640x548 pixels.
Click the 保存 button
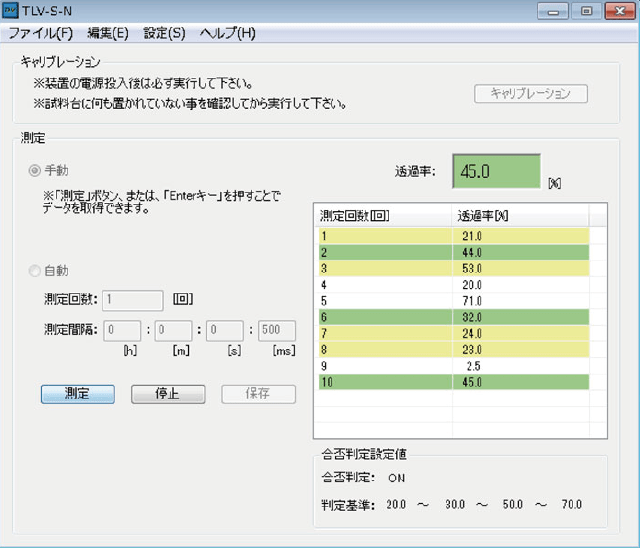258,394
